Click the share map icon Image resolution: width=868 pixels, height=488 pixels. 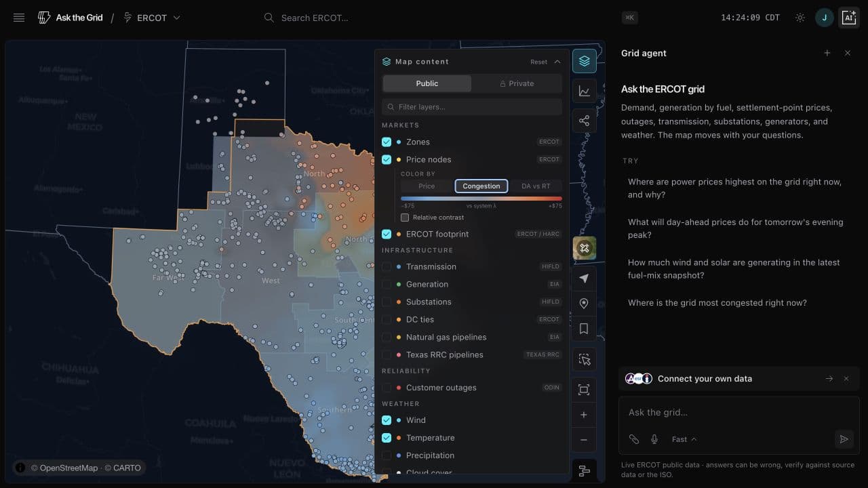click(585, 121)
